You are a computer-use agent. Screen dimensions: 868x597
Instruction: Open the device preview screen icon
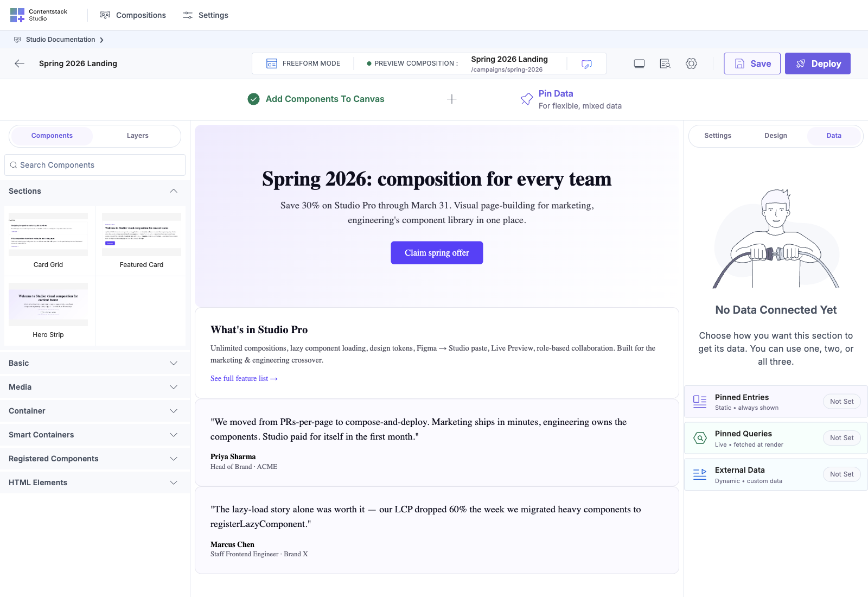[639, 63]
